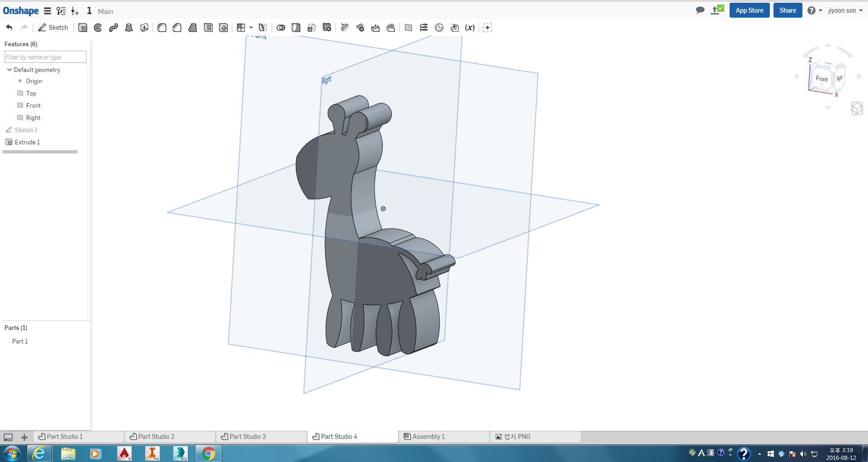Click the Right face of view cube
This screenshot has height=462, width=868.
click(x=840, y=78)
